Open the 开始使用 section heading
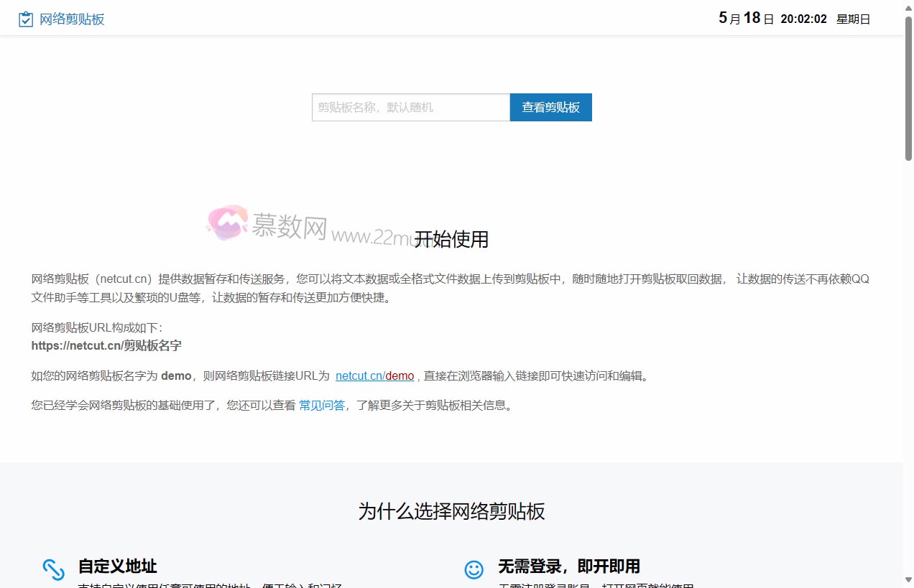This screenshot has width=914, height=588. coord(451,239)
